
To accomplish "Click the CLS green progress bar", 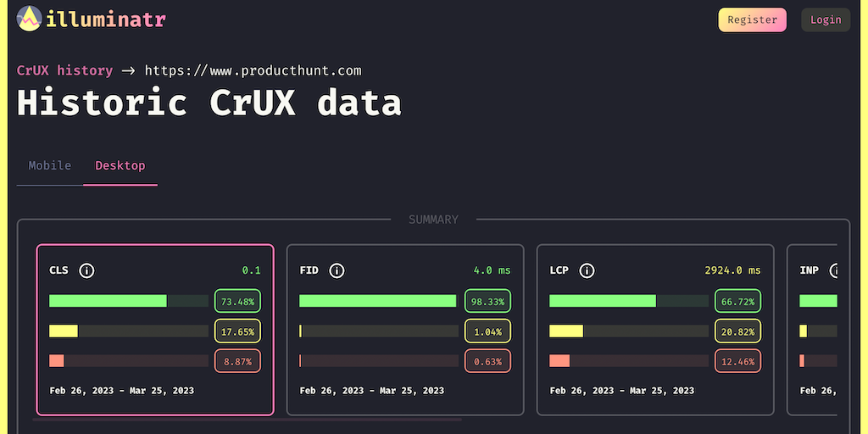I will pyautogui.click(x=108, y=301).
